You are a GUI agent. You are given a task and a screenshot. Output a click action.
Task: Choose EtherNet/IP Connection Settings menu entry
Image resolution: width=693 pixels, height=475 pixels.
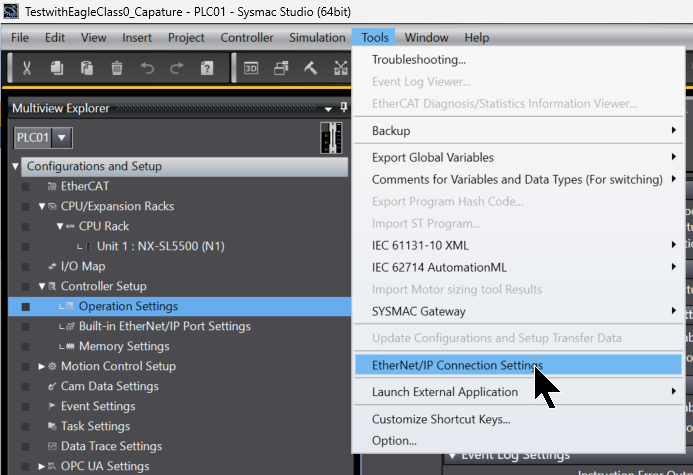click(x=519, y=365)
